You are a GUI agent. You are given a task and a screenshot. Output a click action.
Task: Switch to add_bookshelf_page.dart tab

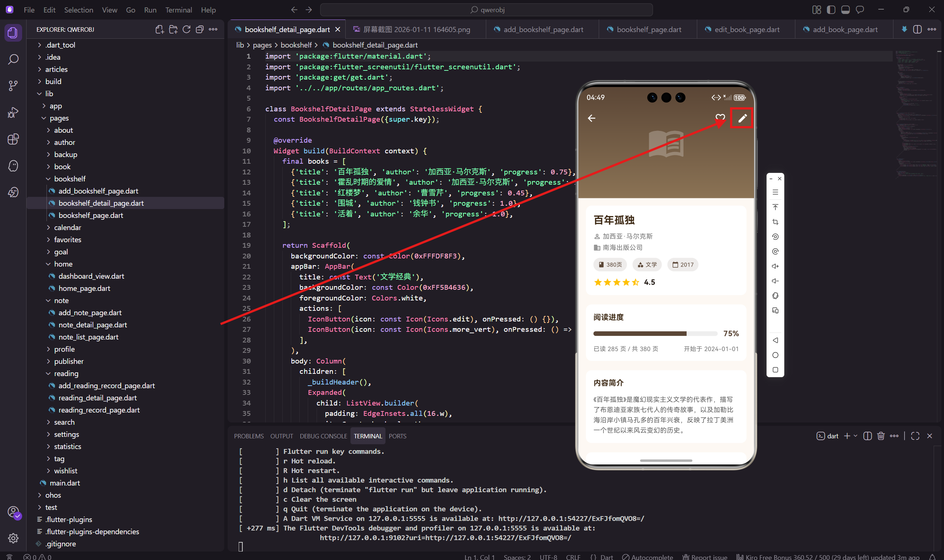point(542,29)
